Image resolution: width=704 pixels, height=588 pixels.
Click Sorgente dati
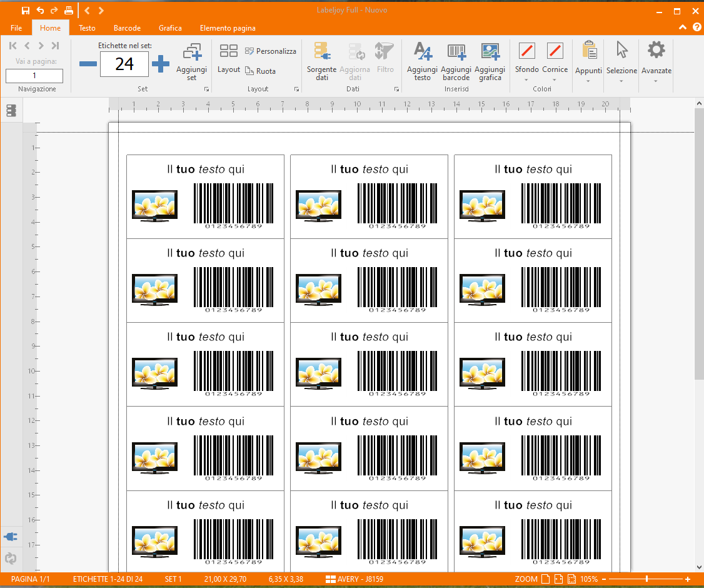coord(321,62)
